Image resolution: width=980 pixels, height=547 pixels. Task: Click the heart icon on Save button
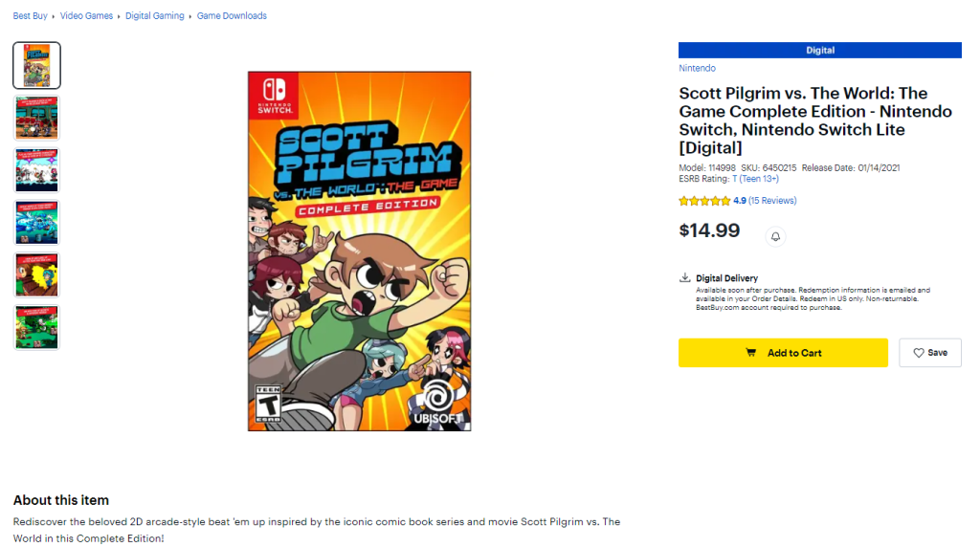coord(919,353)
